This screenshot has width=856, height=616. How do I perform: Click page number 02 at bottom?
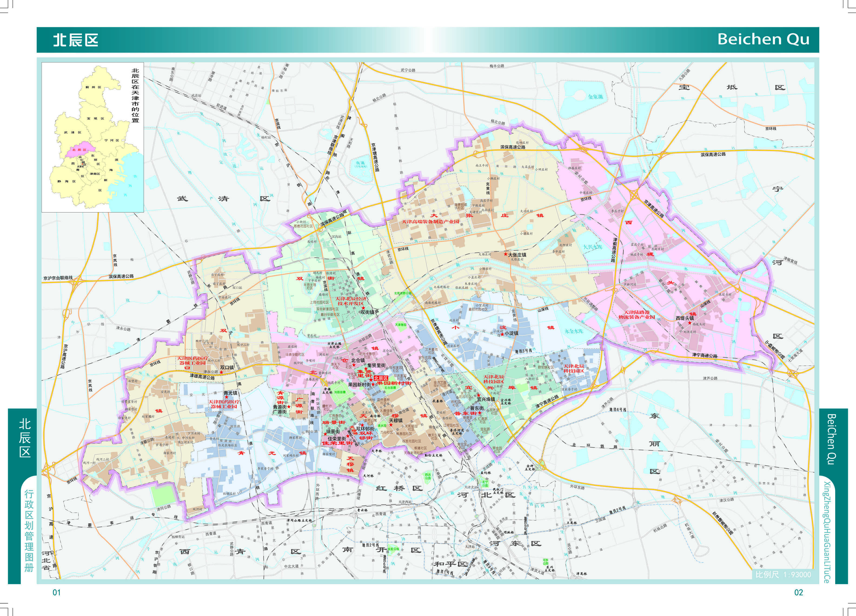[799, 592]
